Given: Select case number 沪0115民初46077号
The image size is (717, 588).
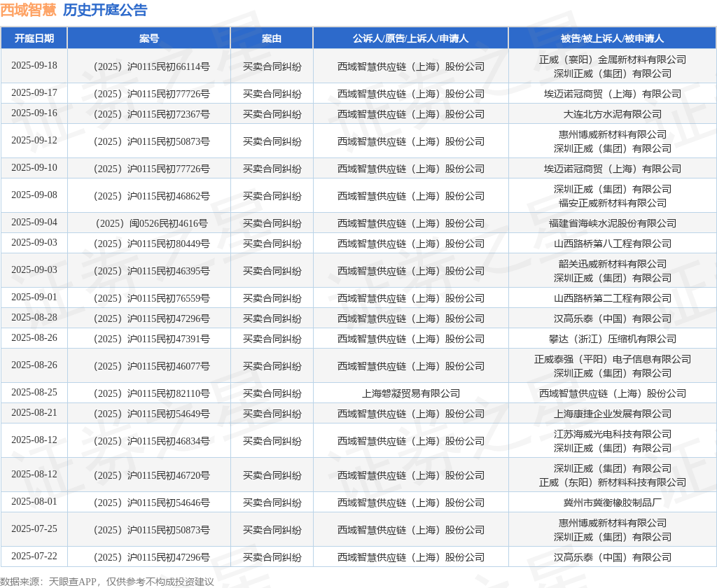Looking at the screenshot, I should coord(151,366).
